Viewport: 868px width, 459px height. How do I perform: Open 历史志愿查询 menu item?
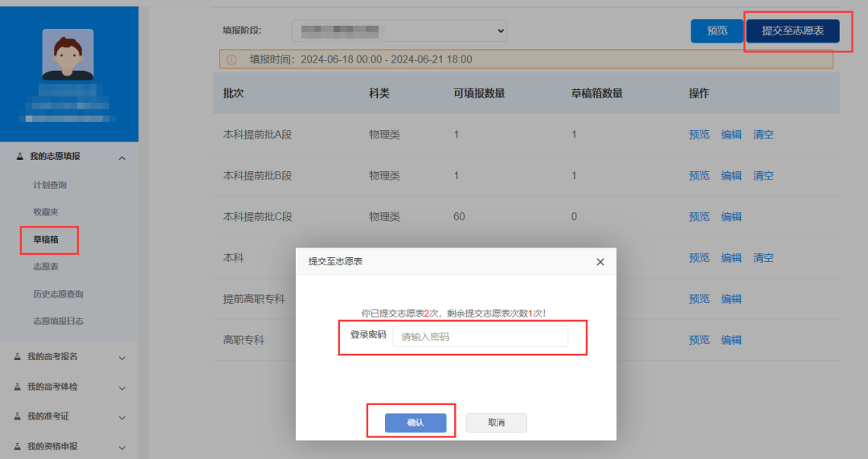pos(58,294)
